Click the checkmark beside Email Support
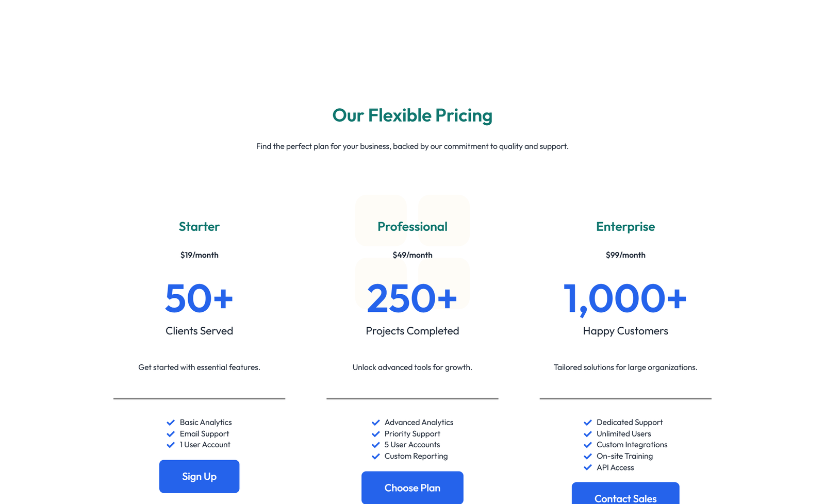 tap(171, 433)
